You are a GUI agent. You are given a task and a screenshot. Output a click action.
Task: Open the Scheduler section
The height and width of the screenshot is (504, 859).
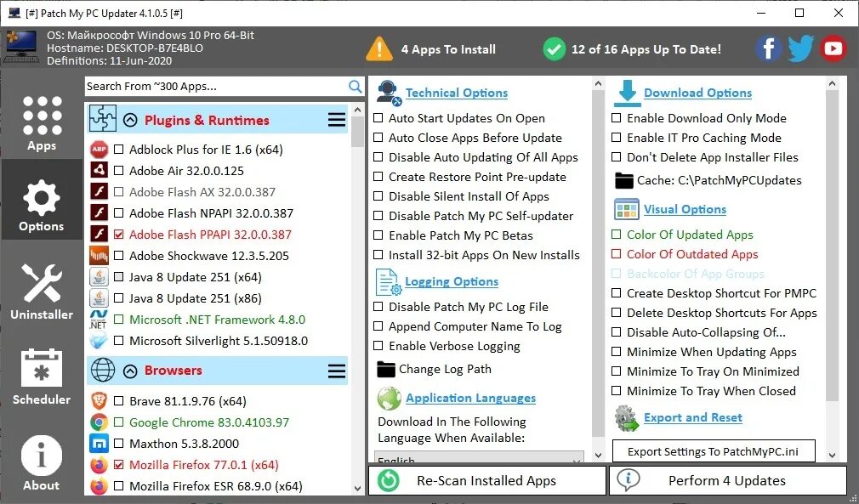(x=42, y=377)
